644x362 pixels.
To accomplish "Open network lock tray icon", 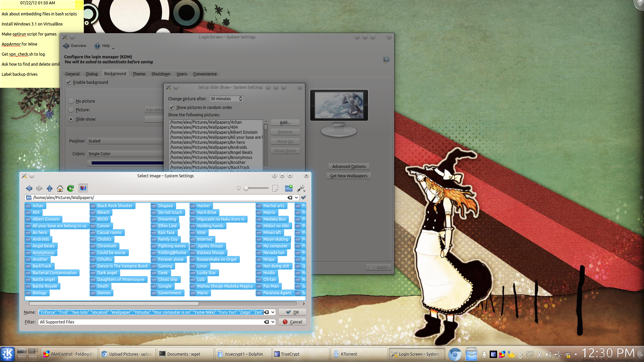I will (x=568, y=355).
